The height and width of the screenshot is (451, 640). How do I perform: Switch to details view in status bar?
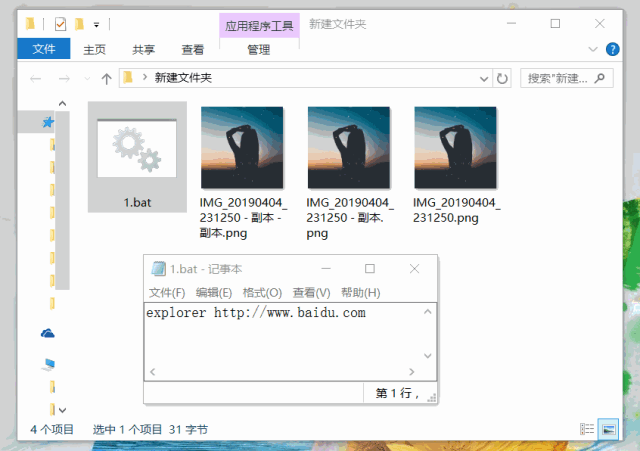click(587, 429)
